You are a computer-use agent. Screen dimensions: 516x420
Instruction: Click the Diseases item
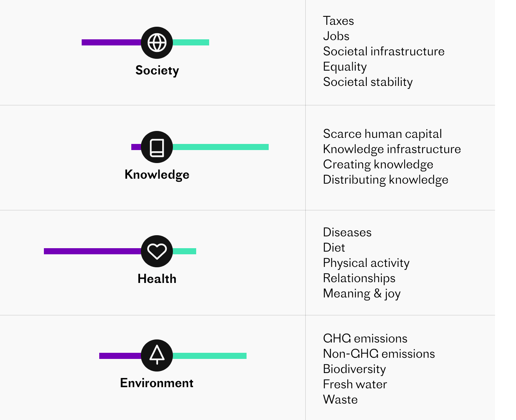pyautogui.click(x=347, y=232)
